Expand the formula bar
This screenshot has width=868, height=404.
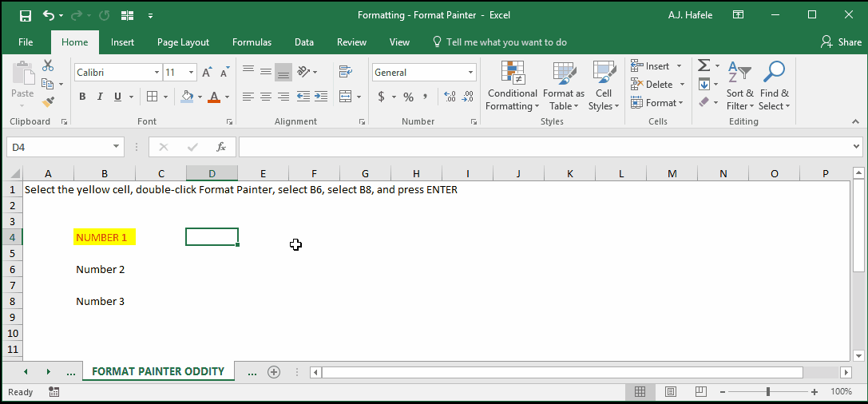857,147
